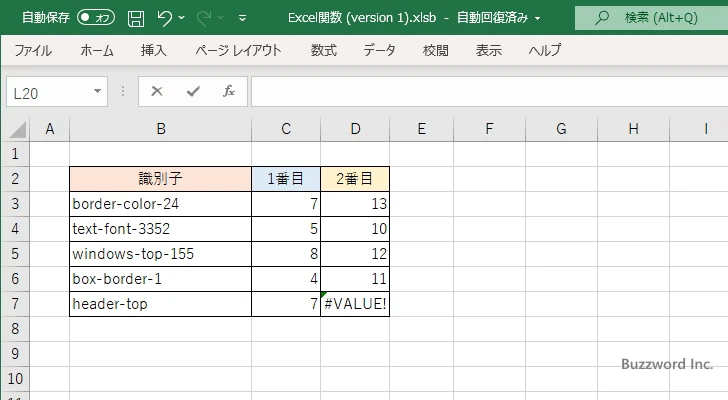
Task: Switch to the 表示 tab
Action: [488, 50]
